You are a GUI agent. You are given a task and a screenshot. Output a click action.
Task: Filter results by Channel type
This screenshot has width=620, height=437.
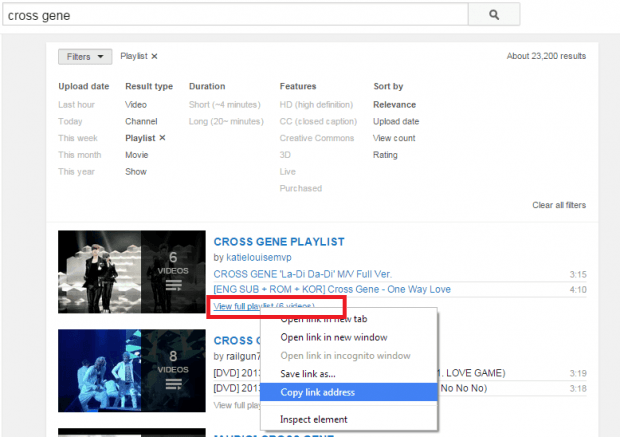pos(141,121)
